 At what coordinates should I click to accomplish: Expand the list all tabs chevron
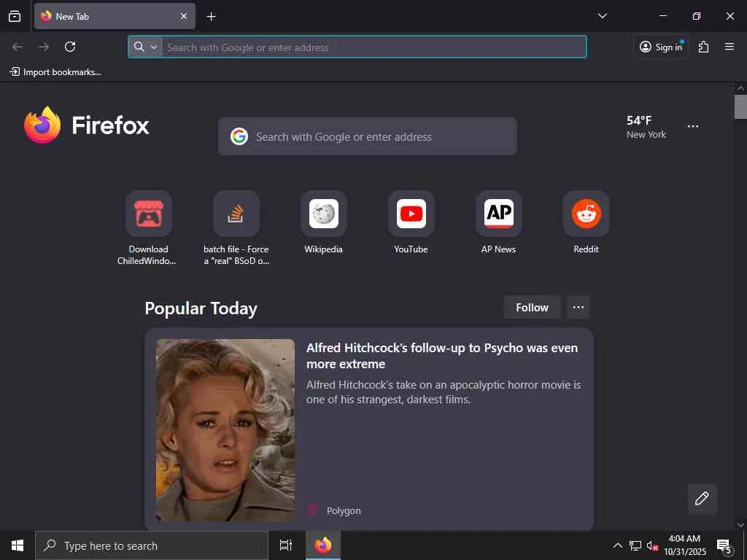[602, 16]
